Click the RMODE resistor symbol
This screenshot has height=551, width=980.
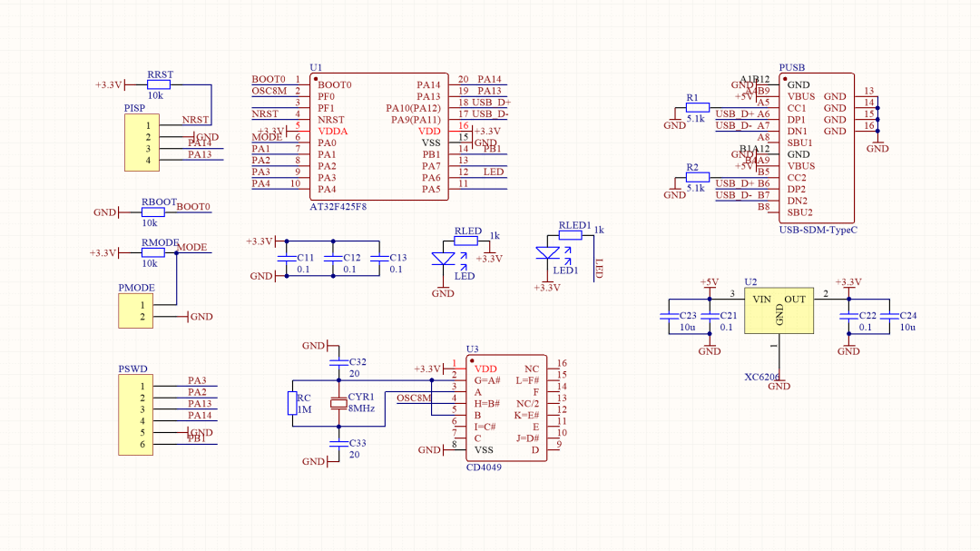pos(153,252)
